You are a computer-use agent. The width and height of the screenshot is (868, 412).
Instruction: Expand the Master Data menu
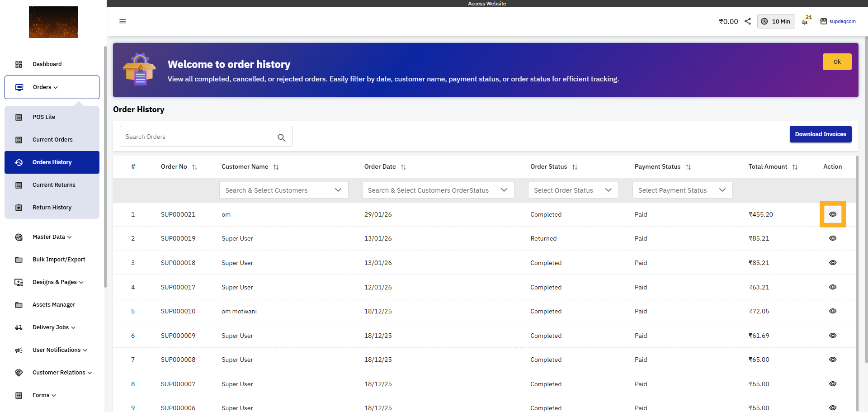point(52,237)
